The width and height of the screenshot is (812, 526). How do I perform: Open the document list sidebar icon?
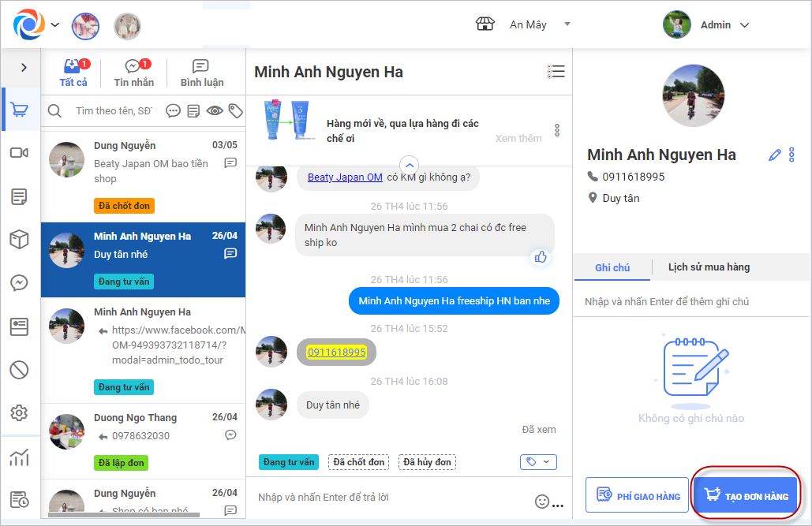[20, 196]
